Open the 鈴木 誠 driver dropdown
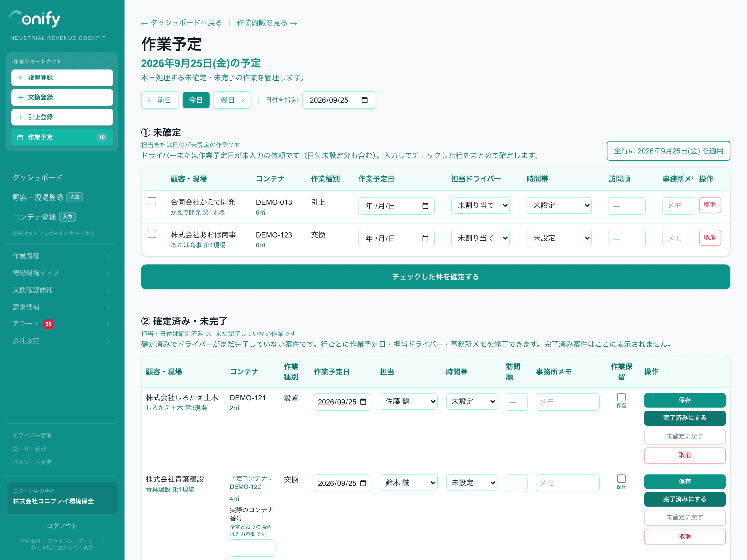The height and width of the screenshot is (560, 747). point(409,483)
